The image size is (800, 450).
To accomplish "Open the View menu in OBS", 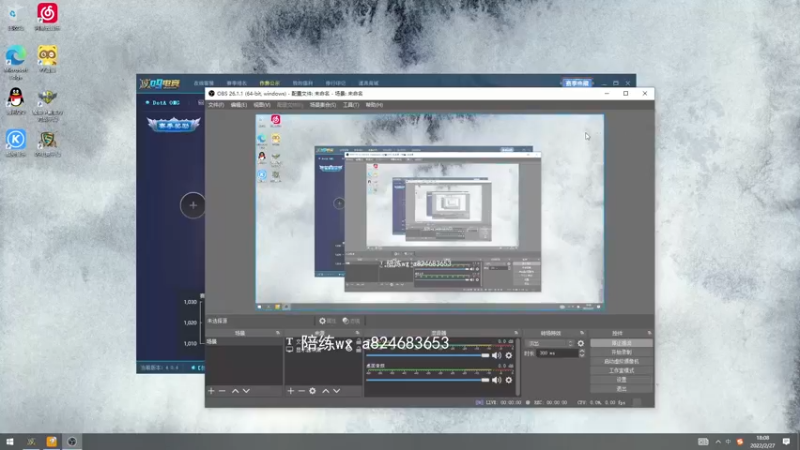I will 262,105.
